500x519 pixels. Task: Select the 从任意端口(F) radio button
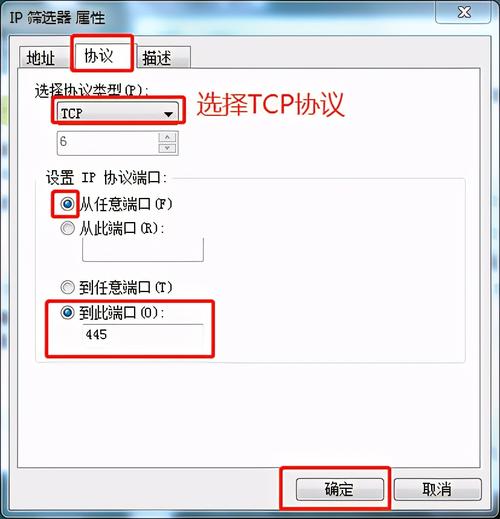pos(68,203)
